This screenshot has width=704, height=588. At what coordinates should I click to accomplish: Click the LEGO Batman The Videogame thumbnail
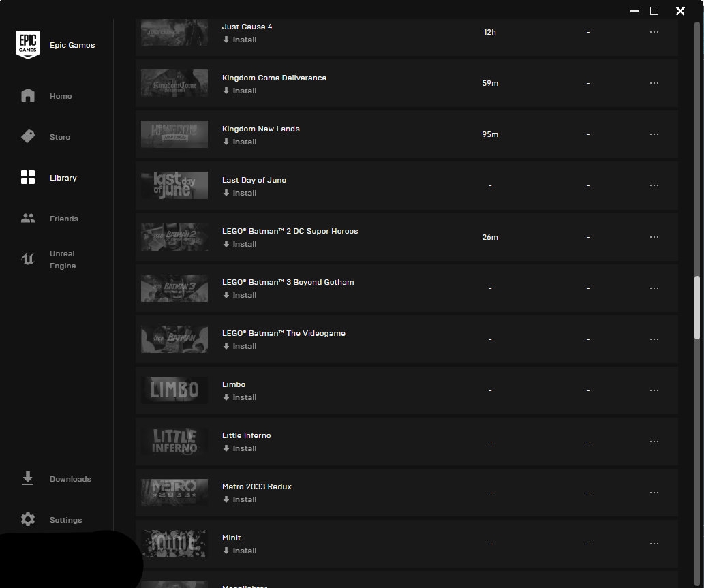pyautogui.click(x=174, y=339)
